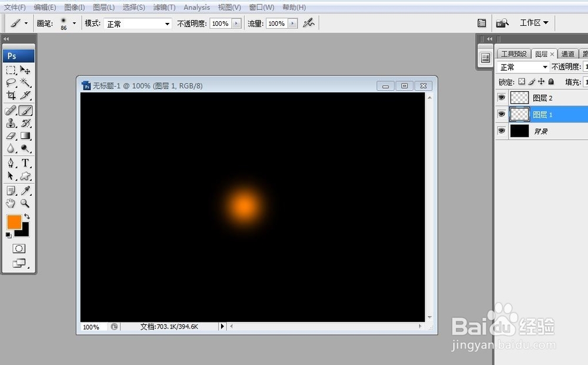Select the Path Selection tool
Viewport: 588px width, 365px height.
[x=11, y=176]
